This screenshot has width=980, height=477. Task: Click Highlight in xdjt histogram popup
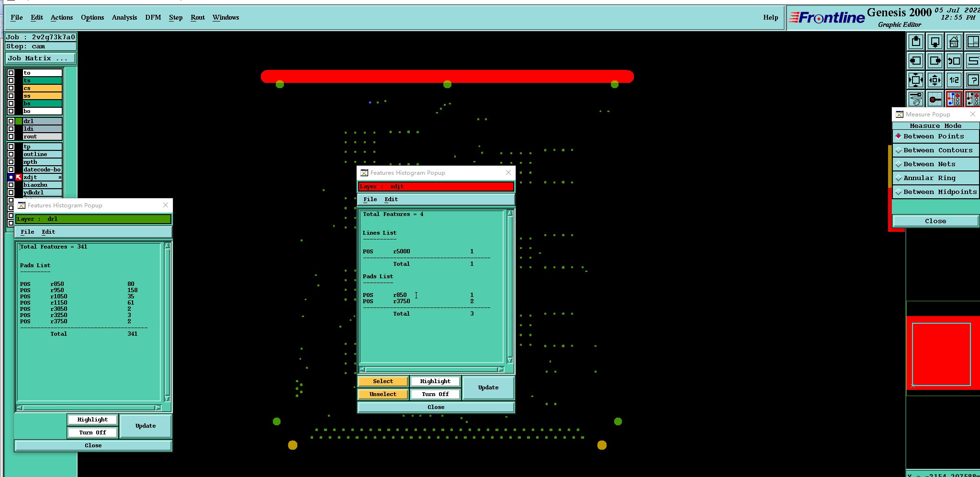435,381
